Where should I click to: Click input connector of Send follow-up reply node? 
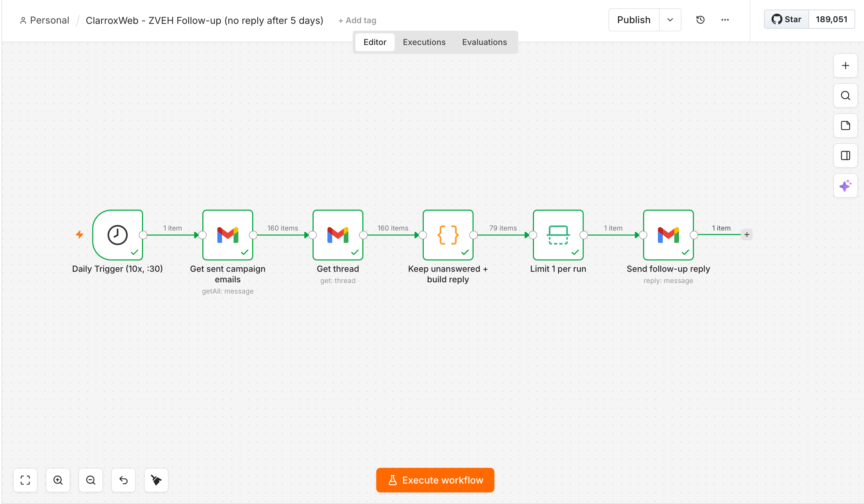click(x=643, y=235)
